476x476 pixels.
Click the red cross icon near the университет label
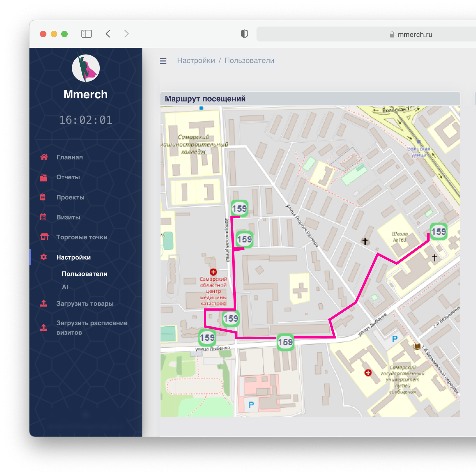pos(368,373)
